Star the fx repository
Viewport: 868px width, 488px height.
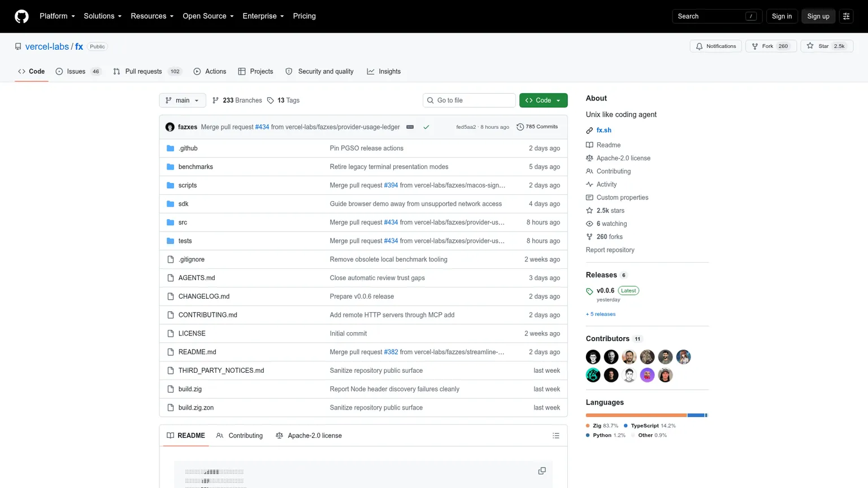tap(827, 46)
